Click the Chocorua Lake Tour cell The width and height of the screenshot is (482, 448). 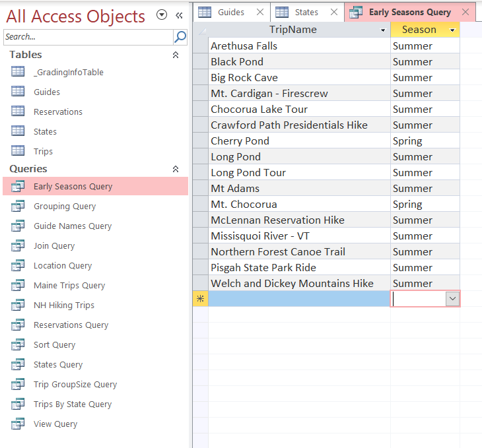pyautogui.click(x=299, y=109)
